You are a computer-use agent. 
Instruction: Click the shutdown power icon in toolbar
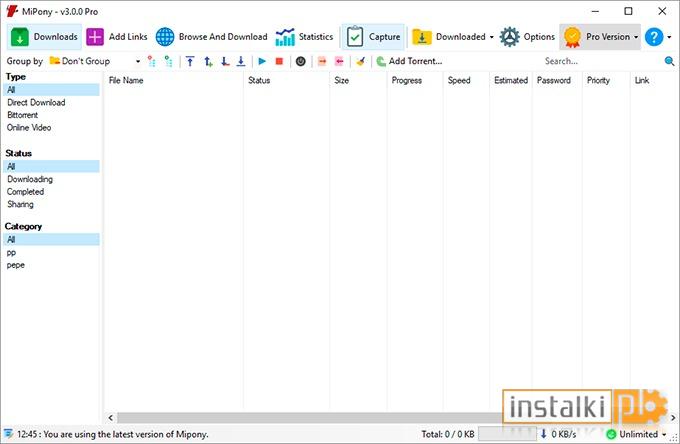coord(301,62)
